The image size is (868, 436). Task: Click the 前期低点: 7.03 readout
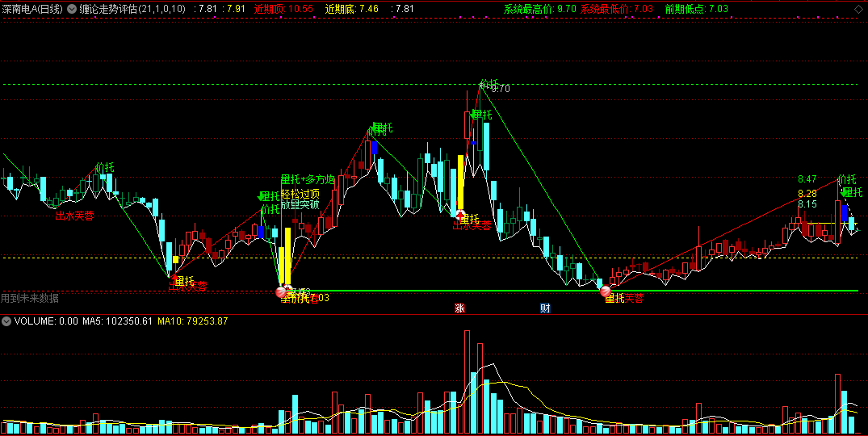[696, 9]
